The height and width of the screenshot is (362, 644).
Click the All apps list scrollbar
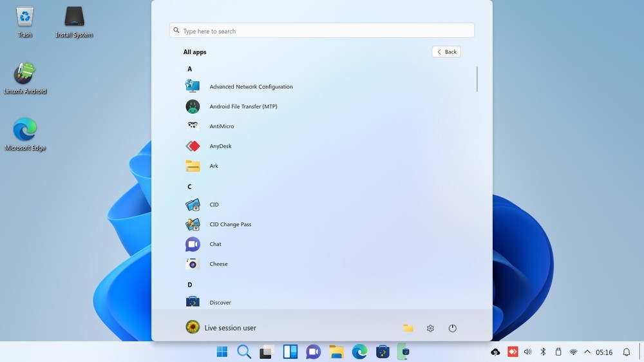(x=477, y=79)
